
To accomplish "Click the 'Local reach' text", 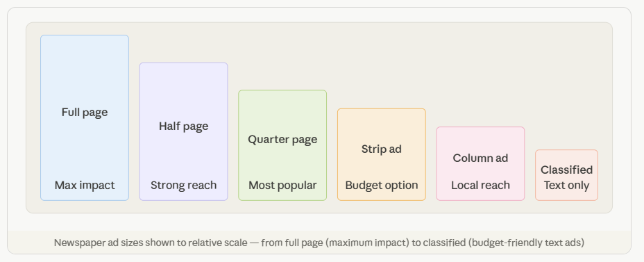I will pyautogui.click(x=480, y=185).
